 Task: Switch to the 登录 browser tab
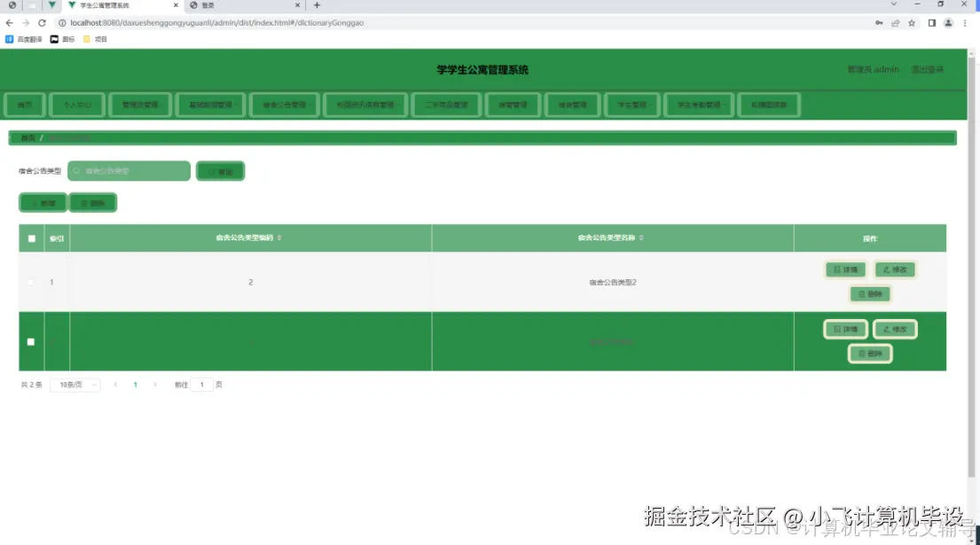tap(244, 5)
